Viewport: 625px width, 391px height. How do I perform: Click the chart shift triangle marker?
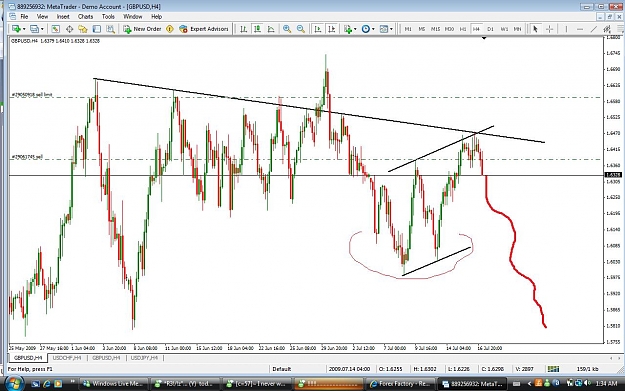point(484,38)
